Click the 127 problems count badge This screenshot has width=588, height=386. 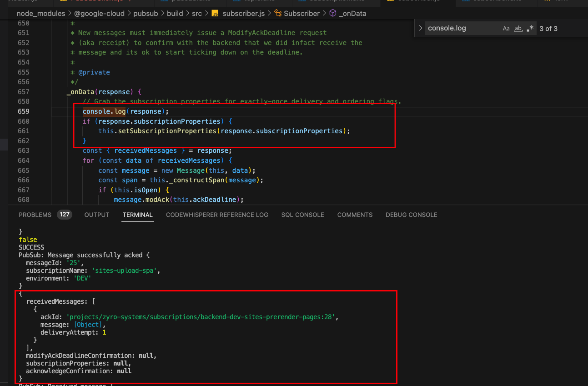click(x=64, y=215)
